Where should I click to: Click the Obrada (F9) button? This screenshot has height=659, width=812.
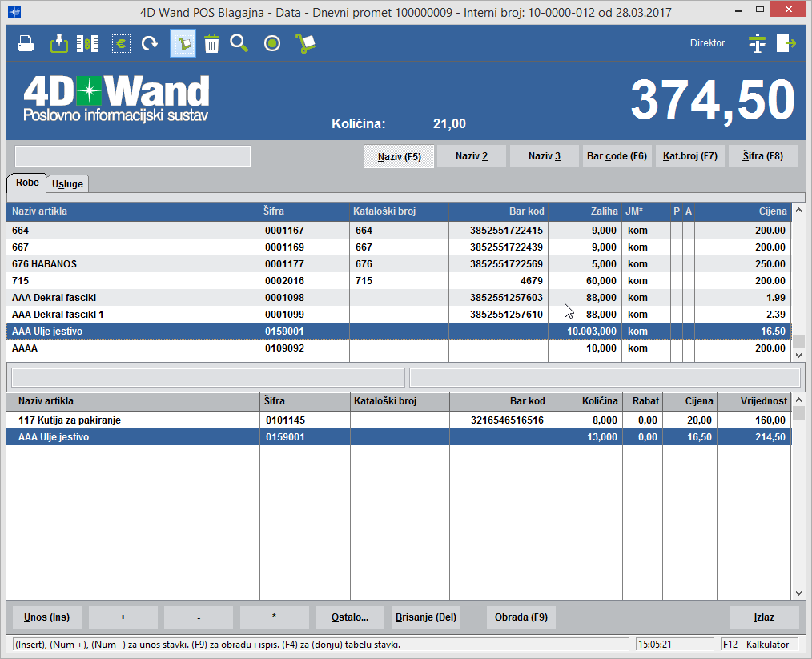coord(521,617)
